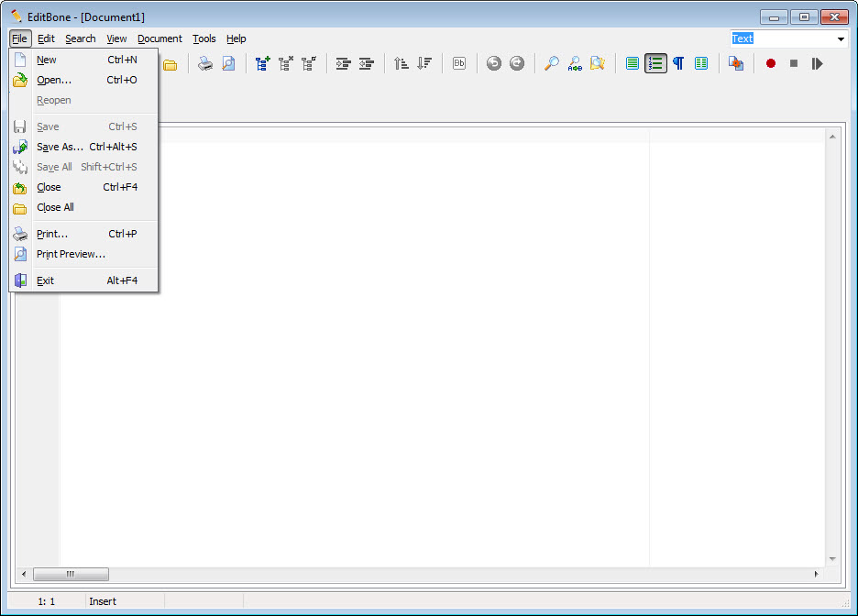Open the Tools menu
This screenshot has width=858, height=616.
(x=204, y=38)
